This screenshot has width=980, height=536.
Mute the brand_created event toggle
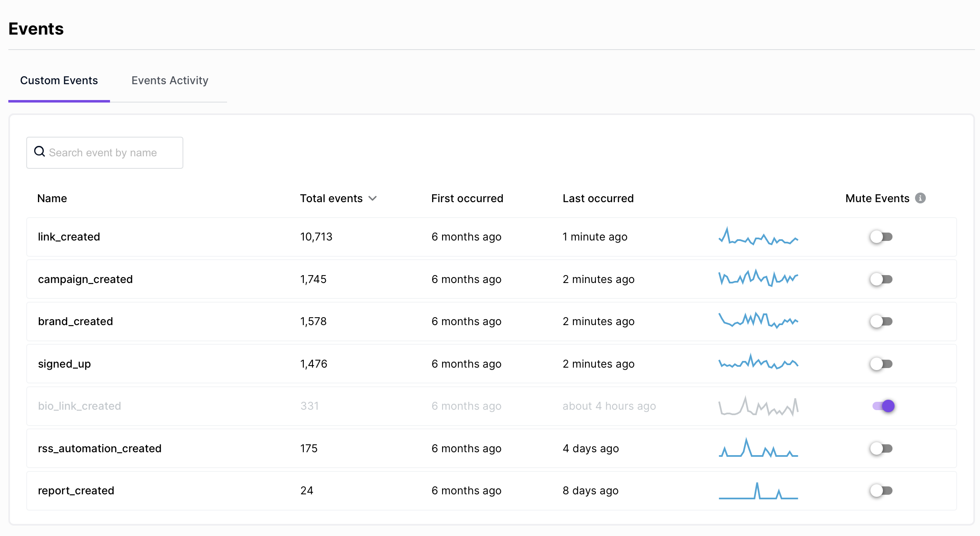click(881, 321)
